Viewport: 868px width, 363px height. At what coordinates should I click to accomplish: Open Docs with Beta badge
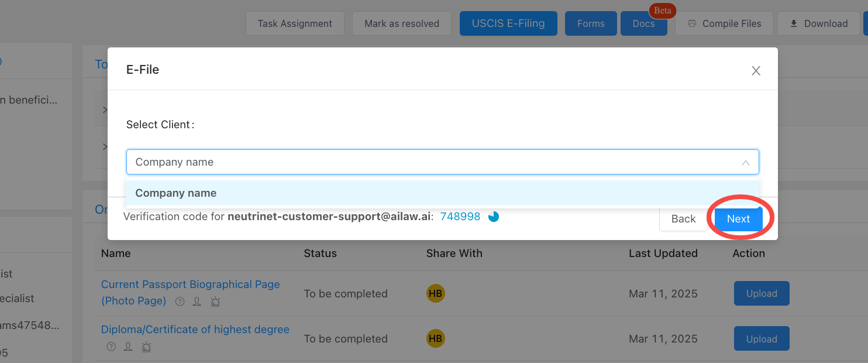point(643,23)
